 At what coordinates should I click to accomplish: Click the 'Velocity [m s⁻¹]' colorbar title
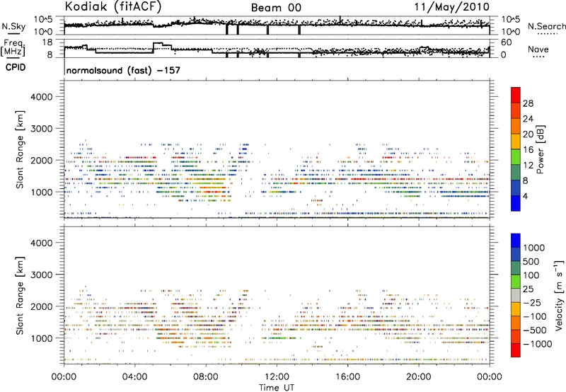(559, 295)
